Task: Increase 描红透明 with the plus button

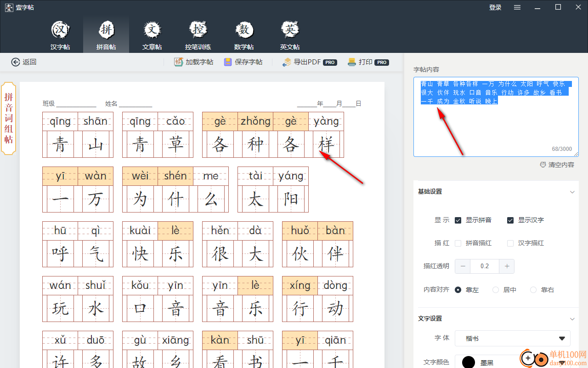Action: pos(507,266)
